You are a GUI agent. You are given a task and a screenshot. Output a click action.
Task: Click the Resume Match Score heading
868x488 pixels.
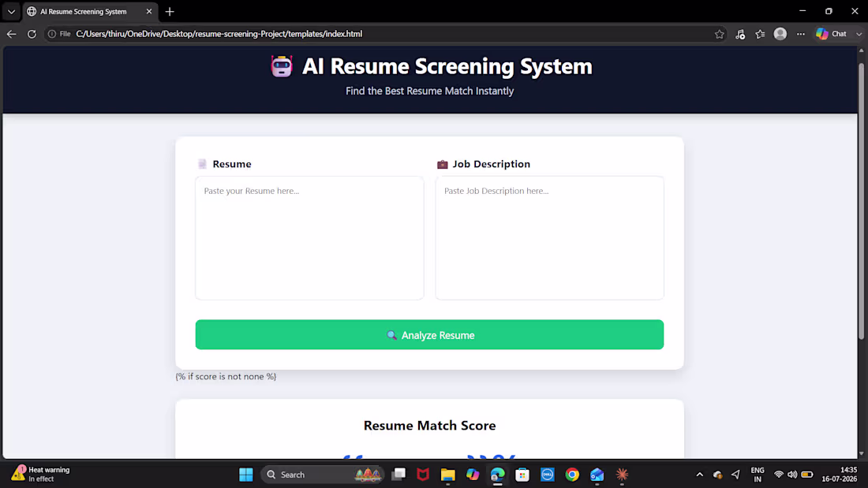click(429, 426)
